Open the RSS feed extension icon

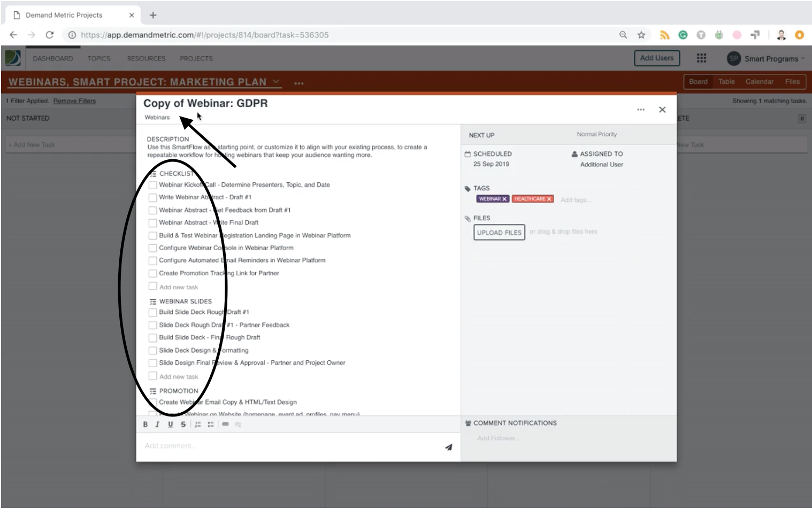point(664,35)
